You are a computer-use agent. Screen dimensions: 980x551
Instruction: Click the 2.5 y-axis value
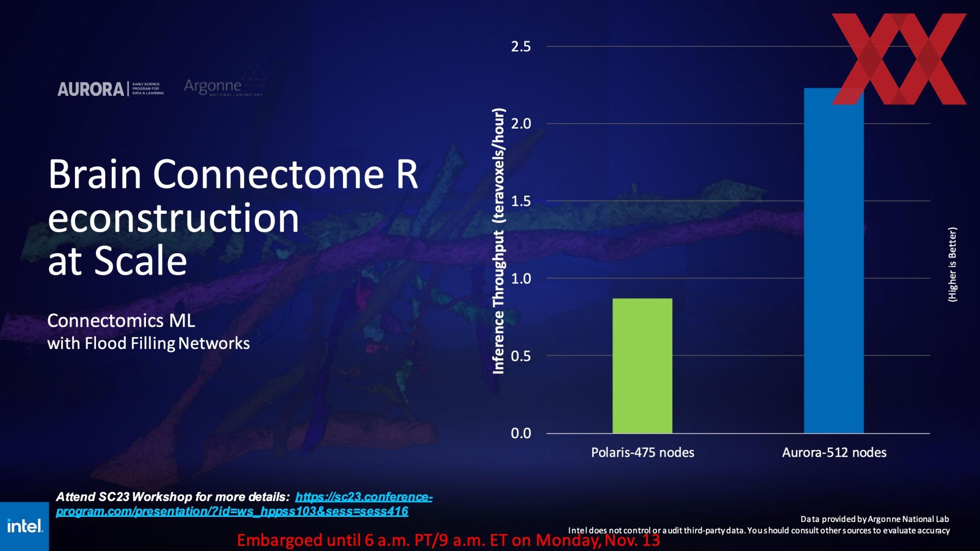click(x=521, y=46)
